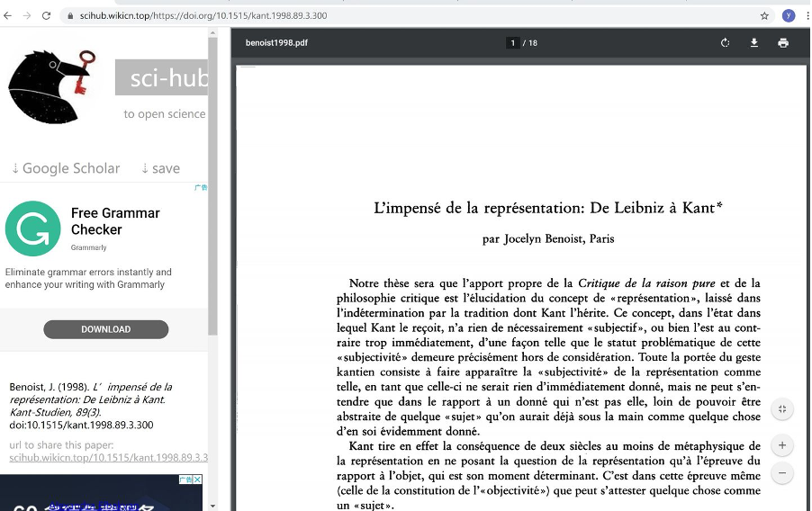Open the Google Scholar link
This screenshot has width=812, height=511.
coord(65,168)
